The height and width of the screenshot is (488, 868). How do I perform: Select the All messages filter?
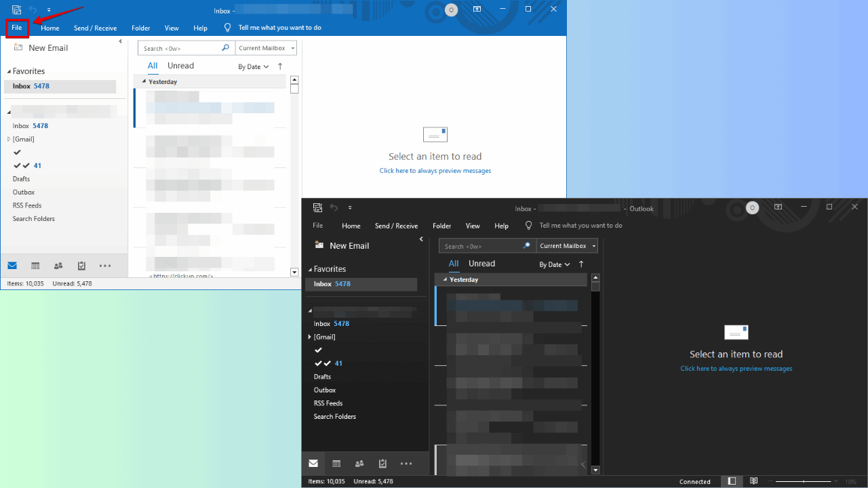point(153,65)
